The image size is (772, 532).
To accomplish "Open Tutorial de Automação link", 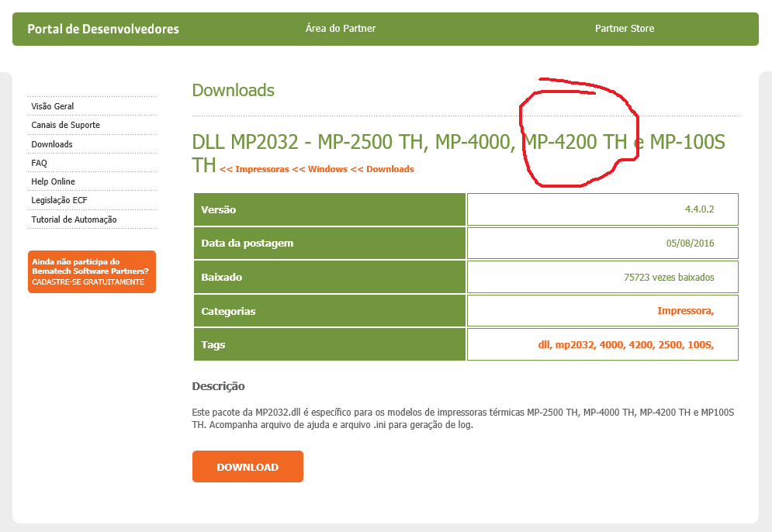I will [74, 219].
